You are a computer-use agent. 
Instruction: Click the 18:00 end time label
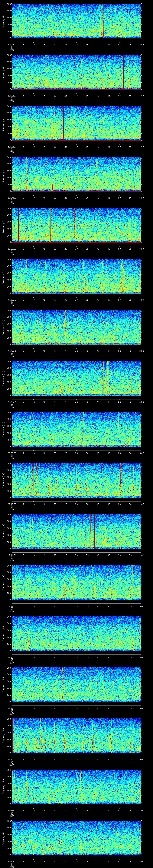coord(141,861)
